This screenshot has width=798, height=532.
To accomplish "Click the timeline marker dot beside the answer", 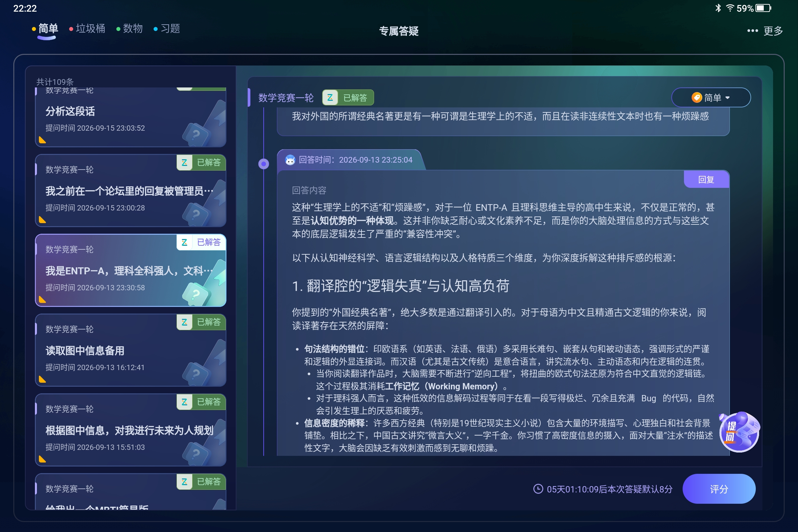I will [x=264, y=164].
